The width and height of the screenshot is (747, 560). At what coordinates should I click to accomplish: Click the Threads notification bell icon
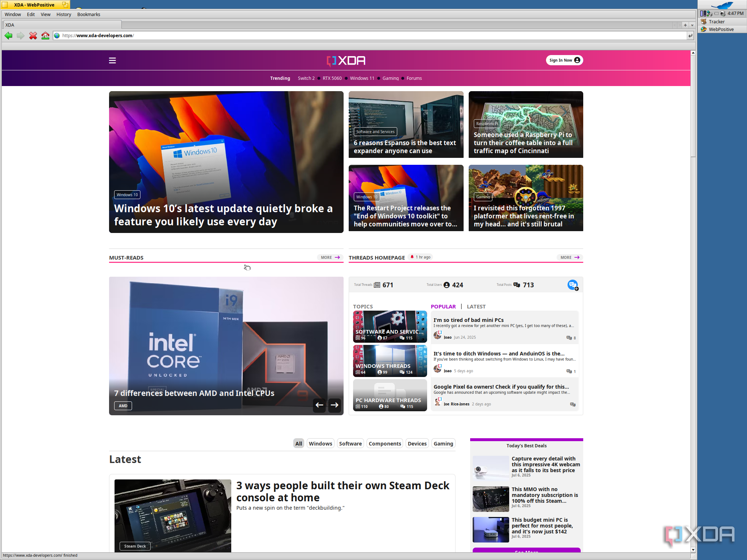412,257
